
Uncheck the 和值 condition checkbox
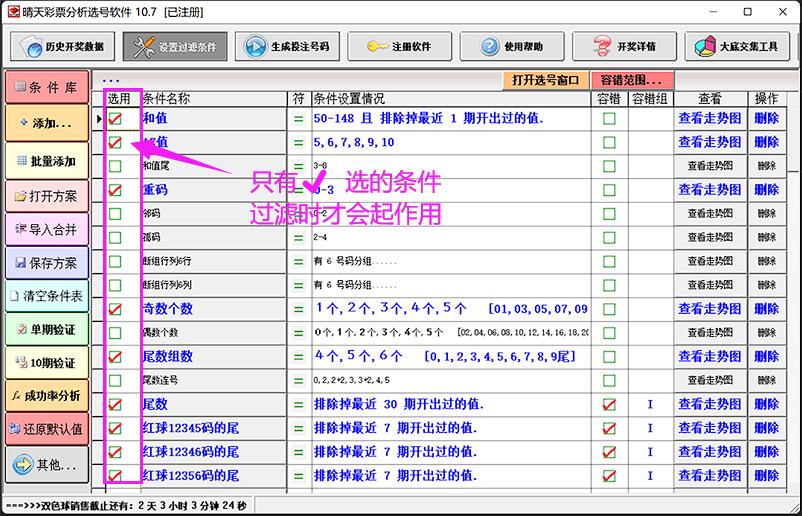pos(116,118)
